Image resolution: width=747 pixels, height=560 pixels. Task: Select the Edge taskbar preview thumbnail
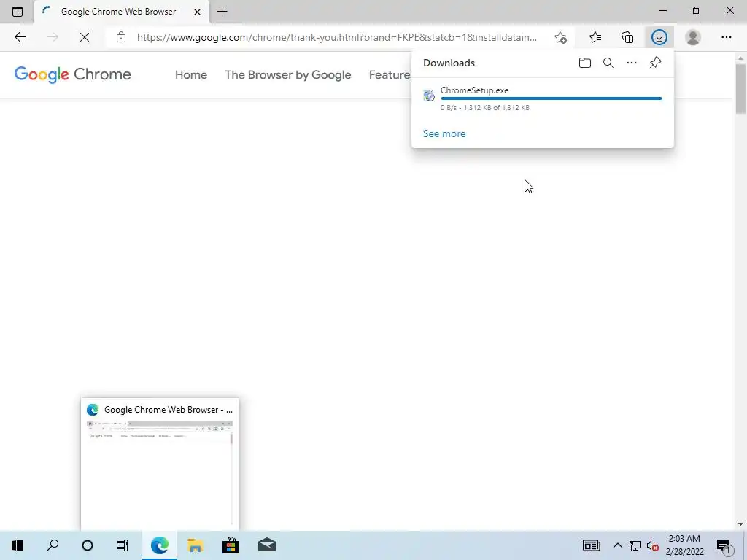coord(160,464)
